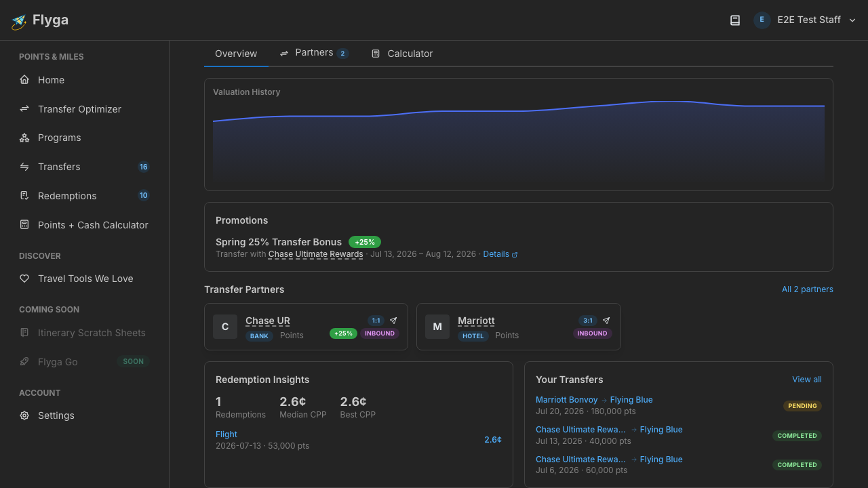Expand the E2E Test Staff user menu chevron

[x=852, y=20]
